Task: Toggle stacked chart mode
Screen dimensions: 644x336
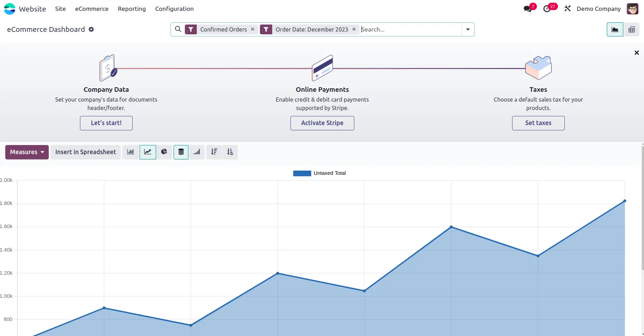Action: tap(181, 152)
